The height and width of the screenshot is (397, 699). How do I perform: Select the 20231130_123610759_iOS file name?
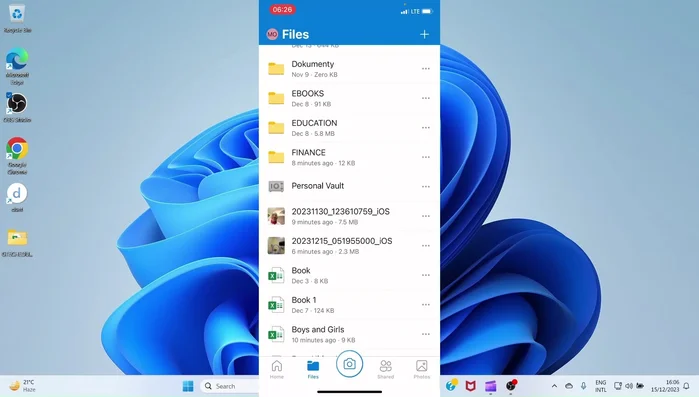pyautogui.click(x=341, y=212)
